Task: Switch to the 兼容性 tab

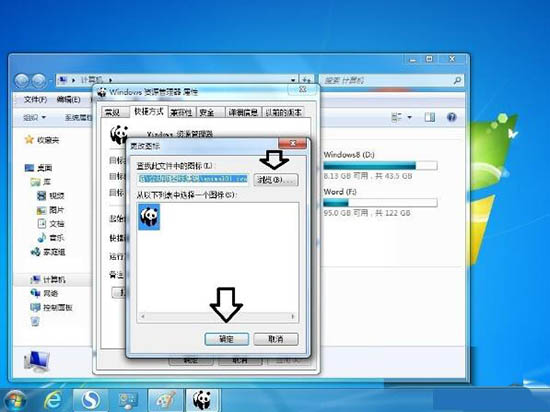Action: 181,113
